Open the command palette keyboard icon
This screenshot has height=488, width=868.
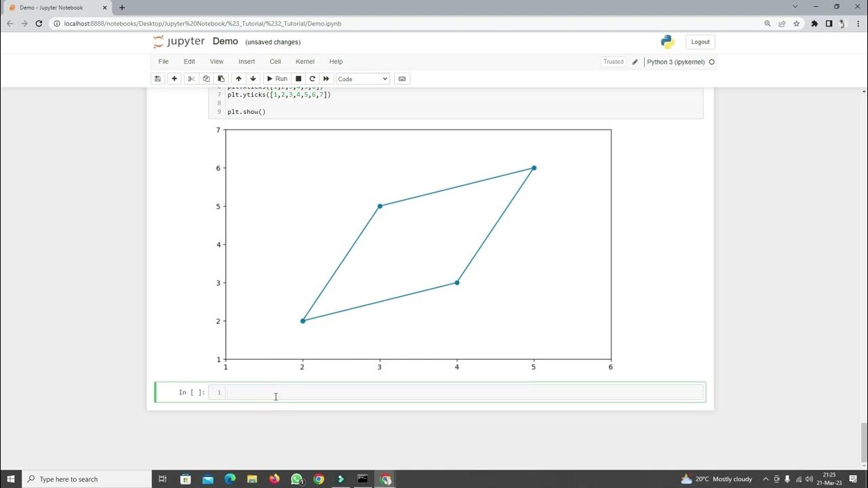(x=402, y=79)
